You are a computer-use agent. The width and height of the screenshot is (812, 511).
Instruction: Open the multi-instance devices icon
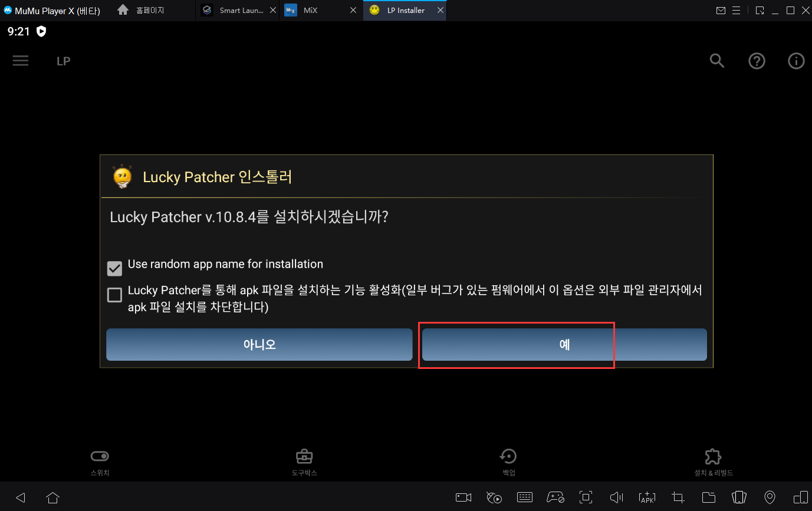(x=800, y=497)
